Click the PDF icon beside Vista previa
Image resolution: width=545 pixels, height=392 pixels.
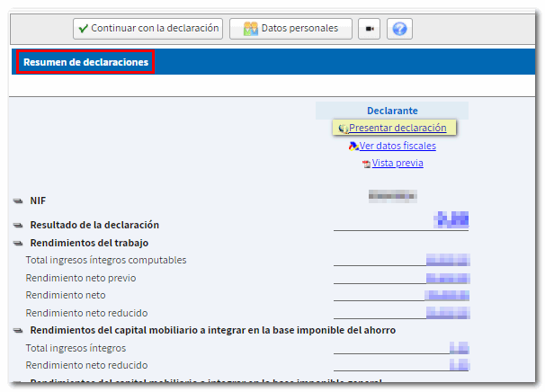click(366, 164)
